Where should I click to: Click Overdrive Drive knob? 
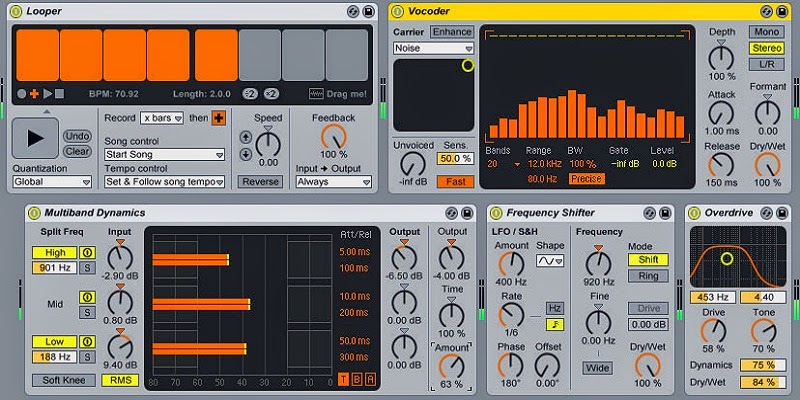click(713, 331)
